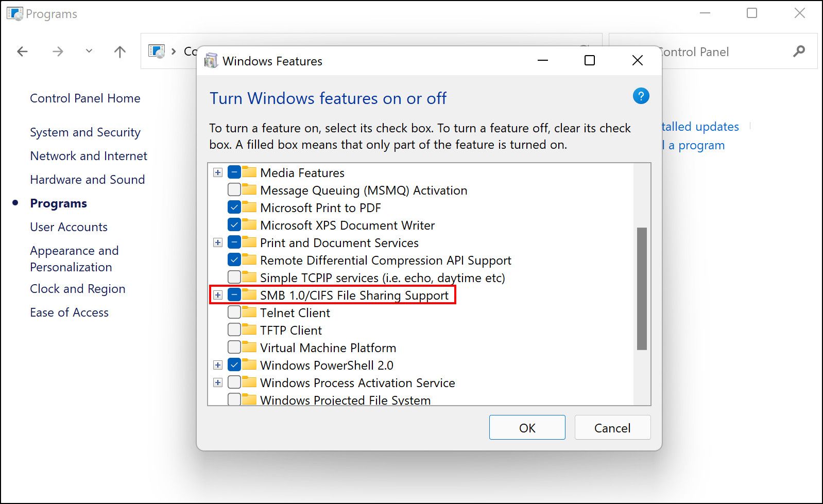Screen dimensions: 823x504
Task: Click the back navigation arrow
Action: click(x=22, y=51)
